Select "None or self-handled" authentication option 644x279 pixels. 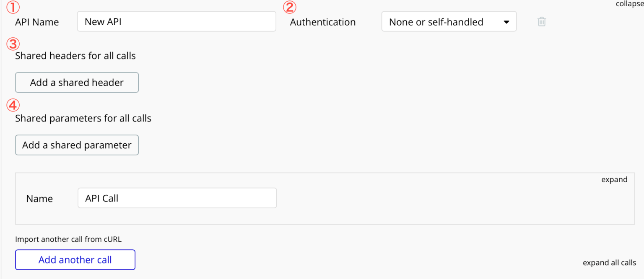(x=436, y=21)
